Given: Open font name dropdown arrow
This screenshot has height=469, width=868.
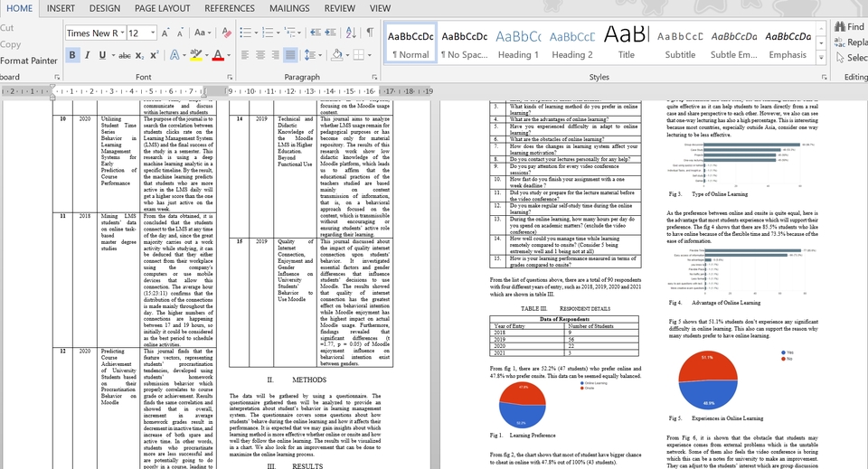Looking at the screenshot, I should 122,33.
